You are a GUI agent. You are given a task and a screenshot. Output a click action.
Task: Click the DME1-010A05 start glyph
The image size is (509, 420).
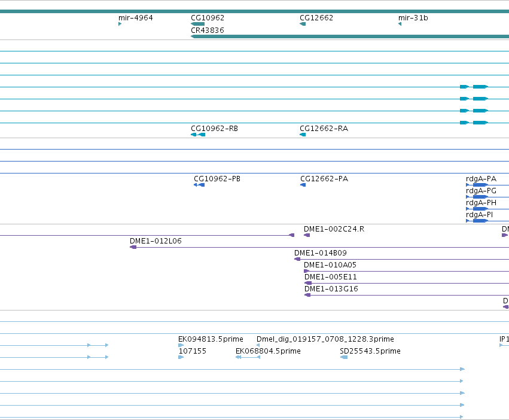point(306,271)
